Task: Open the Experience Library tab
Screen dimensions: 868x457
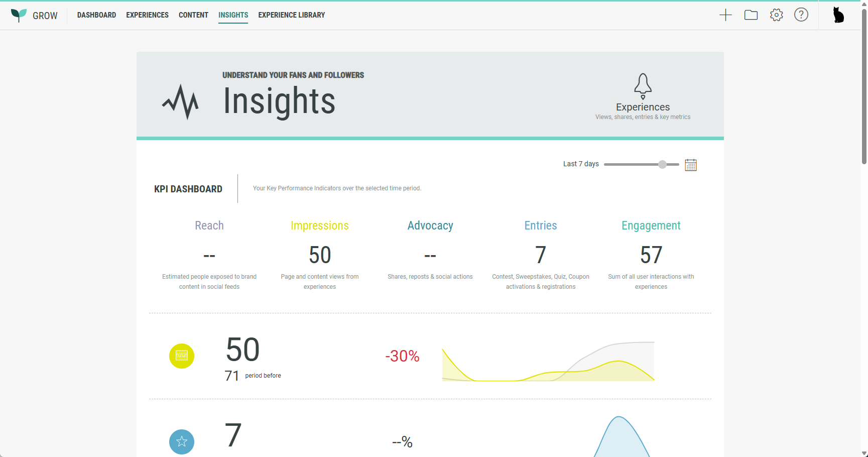Action: click(x=291, y=15)
